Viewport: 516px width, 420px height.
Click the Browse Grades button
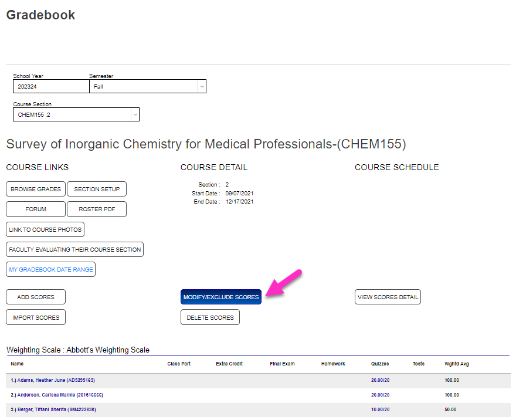[x=35, y=189]
